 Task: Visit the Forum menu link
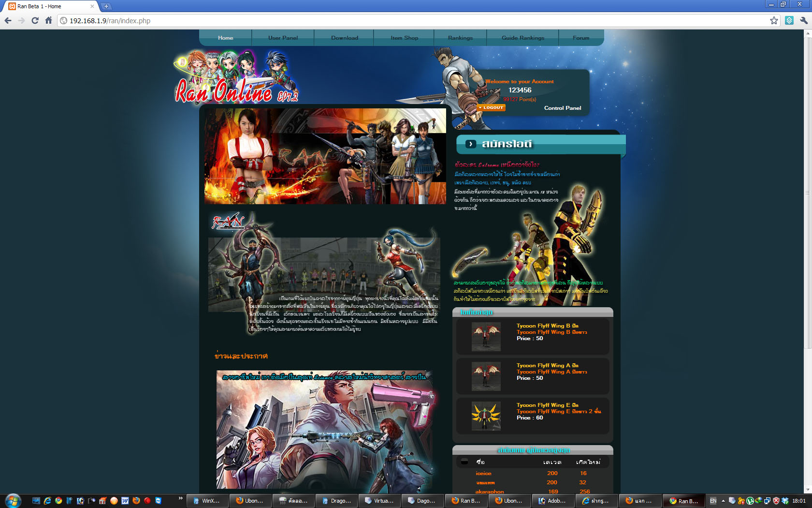(x=580, y=38)
